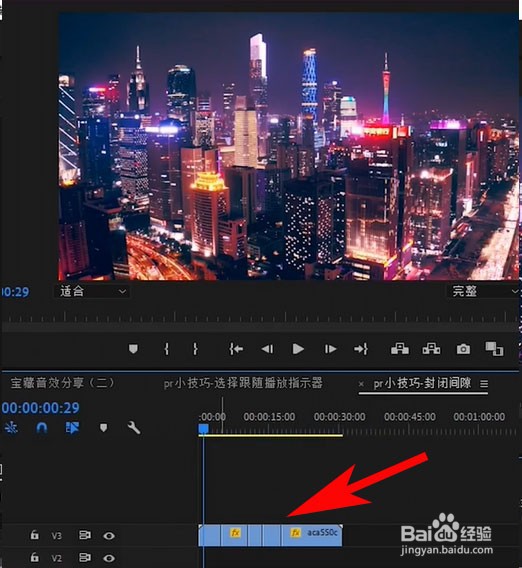Select the first clip on track V3
The height and width of the screenshot is (568, 522).
tap(209, 535)
